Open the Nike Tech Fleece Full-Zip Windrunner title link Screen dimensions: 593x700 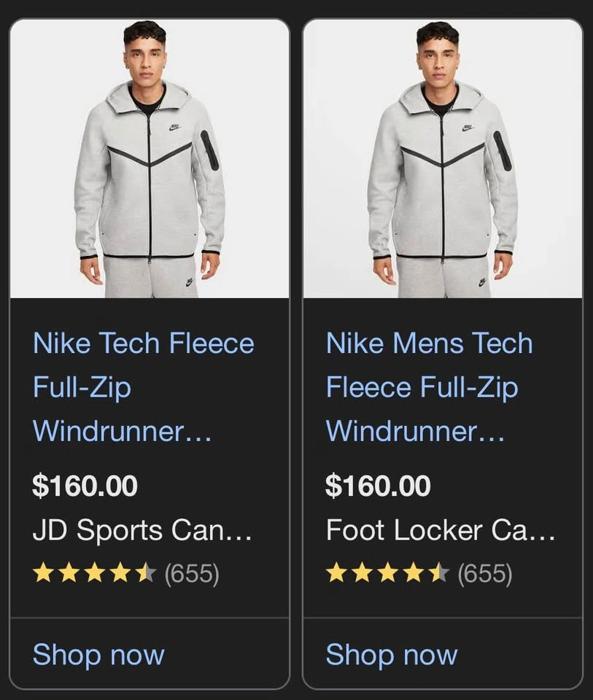click(144, 386)
